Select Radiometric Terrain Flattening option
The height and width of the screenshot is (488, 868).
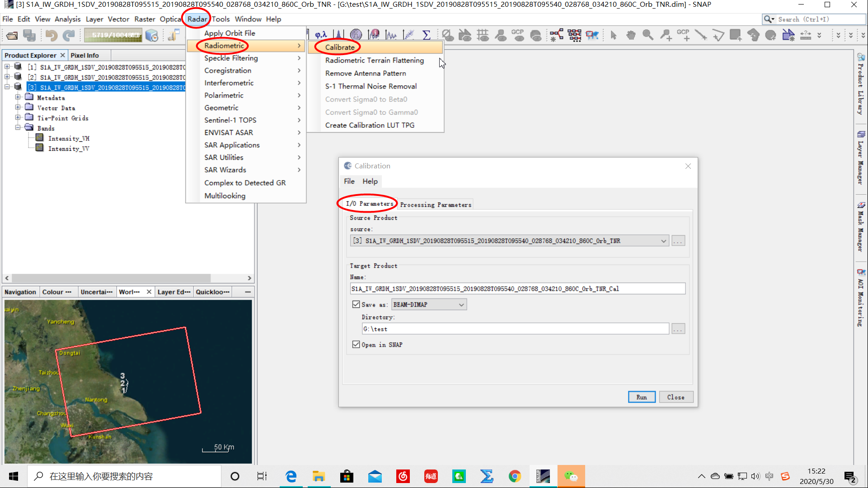click(x=375, y=60)
